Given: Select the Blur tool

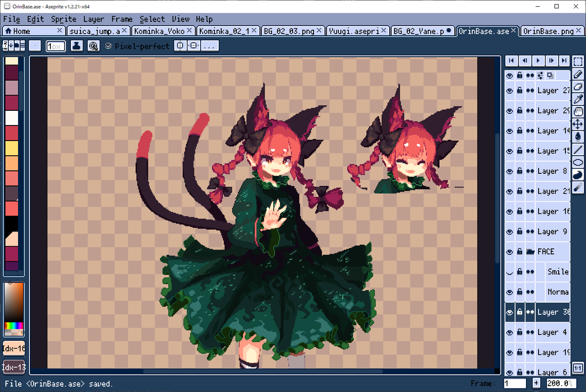Looking at the screenshot, I should coord(578,187).
